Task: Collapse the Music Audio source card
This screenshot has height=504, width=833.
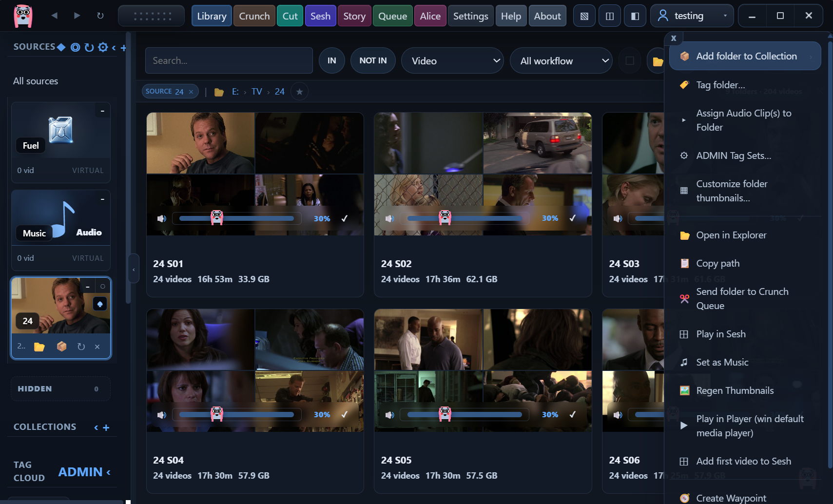Action: 102,199
